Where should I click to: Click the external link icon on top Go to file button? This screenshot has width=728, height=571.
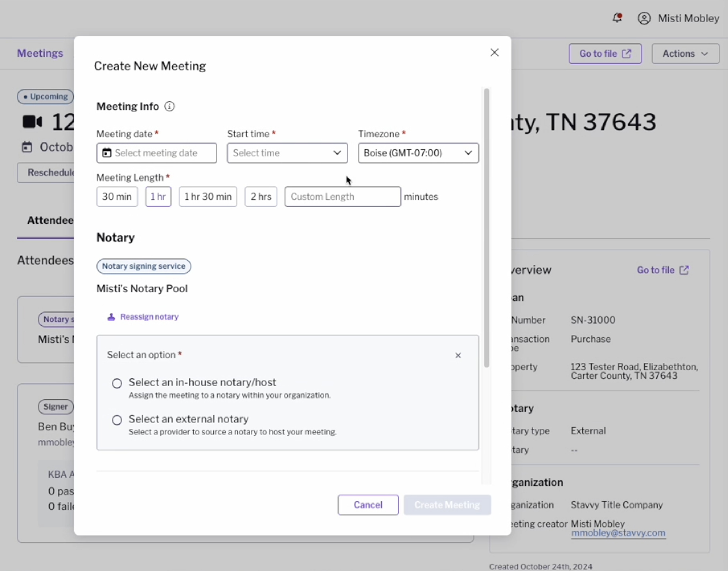(626, 54)
